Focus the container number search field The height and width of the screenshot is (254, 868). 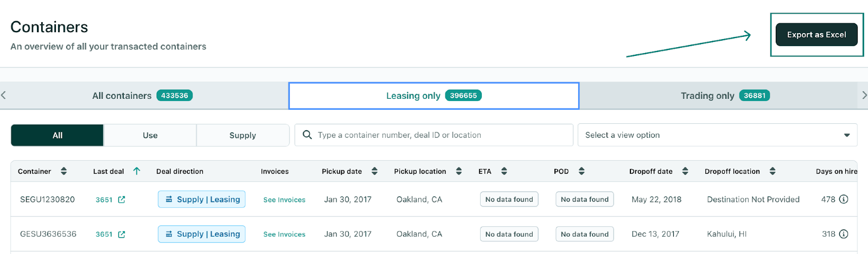(439, 135)
